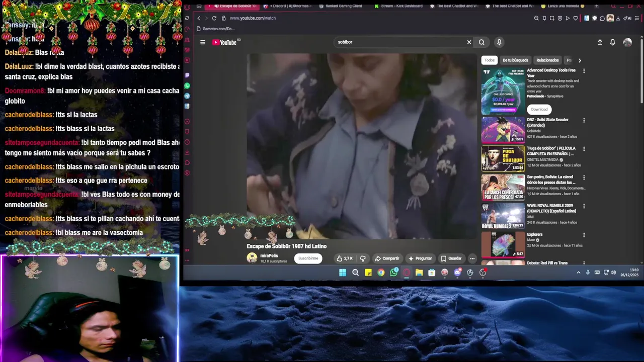Viewport: 644px width, 362px height.
Task: Open the YouTube upload/create icon
Action: (x=600, y=42)
